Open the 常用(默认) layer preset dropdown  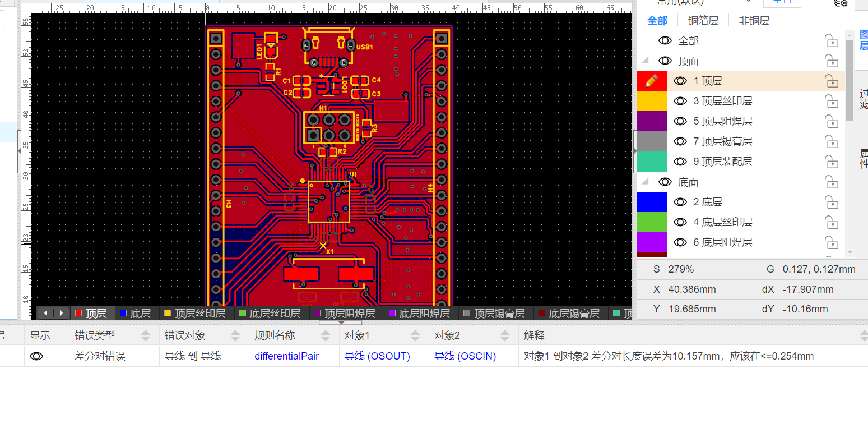[x=703, y=3]
